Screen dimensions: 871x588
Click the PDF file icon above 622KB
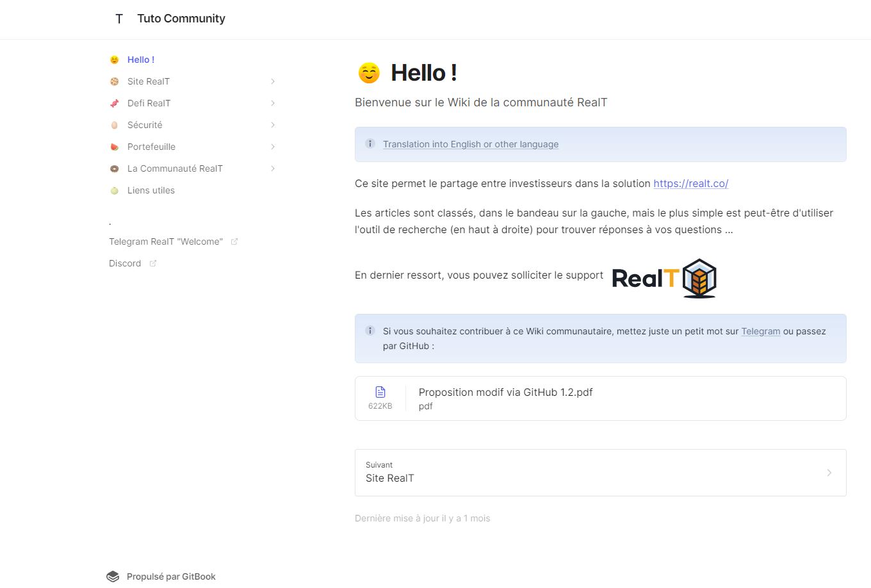(380, 392)
